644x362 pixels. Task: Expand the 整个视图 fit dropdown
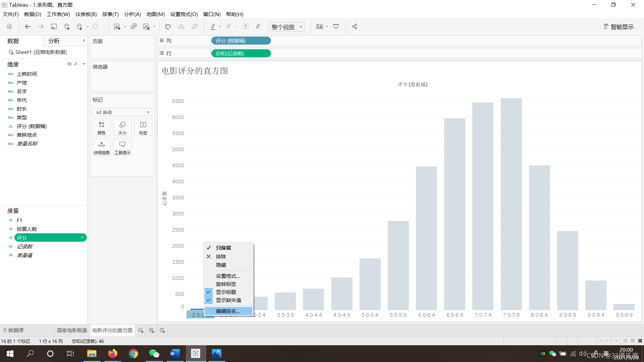point(301,27)
